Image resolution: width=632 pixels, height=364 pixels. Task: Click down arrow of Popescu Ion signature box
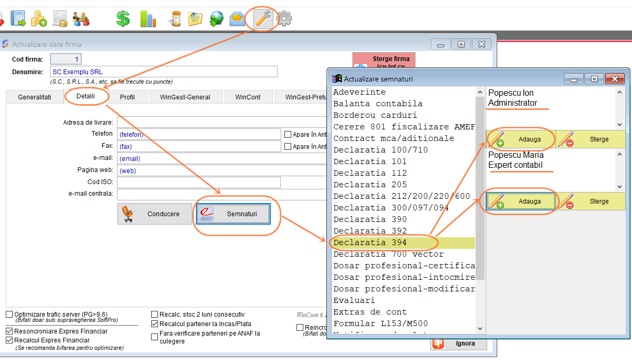619,125
